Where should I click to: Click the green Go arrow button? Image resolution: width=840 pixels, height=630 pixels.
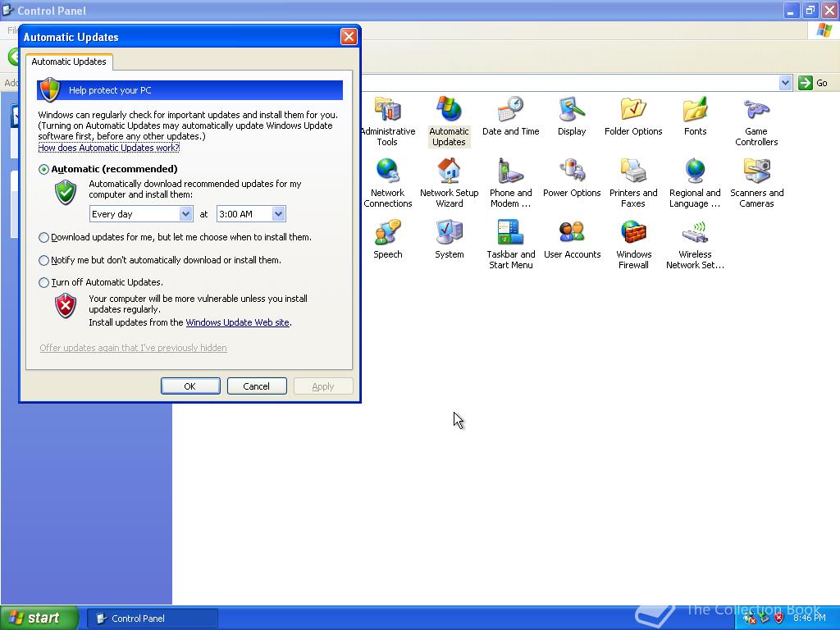pos(806,83)
